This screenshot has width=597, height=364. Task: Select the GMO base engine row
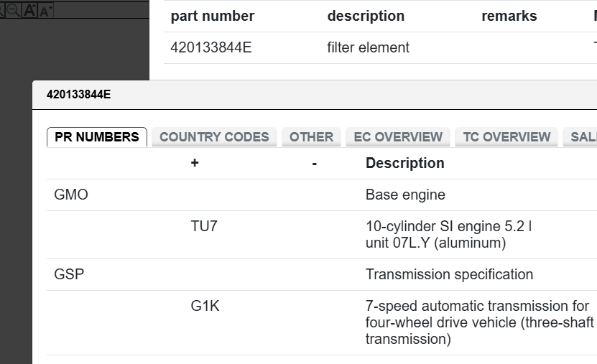click(72, 195)
